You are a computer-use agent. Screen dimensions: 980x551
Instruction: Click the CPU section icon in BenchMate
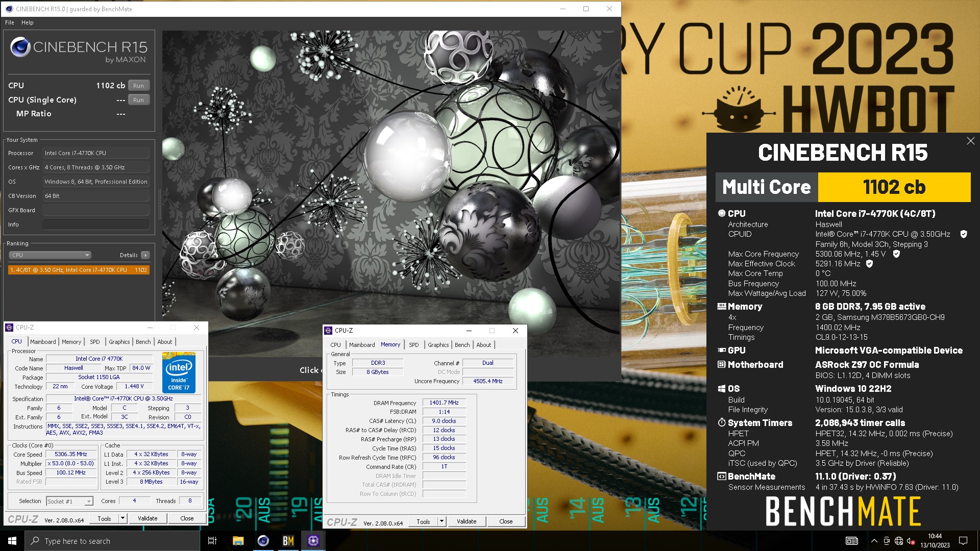[x=721, y=213]
